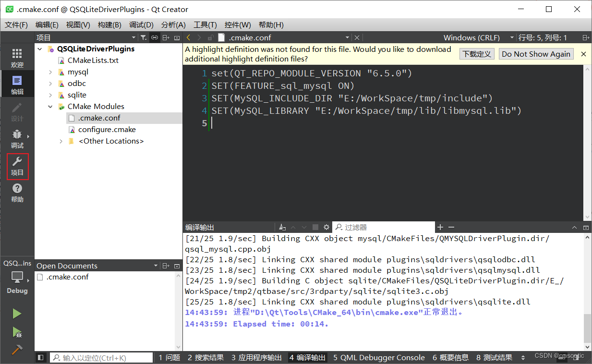592x364 pixels.
Task: Open the 6 概要信息 pane
Action: click(450, 358)
